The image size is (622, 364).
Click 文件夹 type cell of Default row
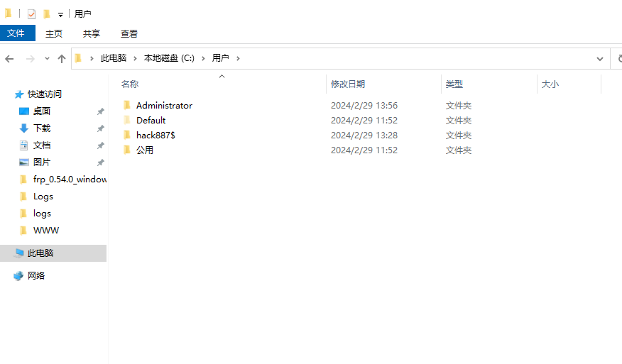click(459, 120)
